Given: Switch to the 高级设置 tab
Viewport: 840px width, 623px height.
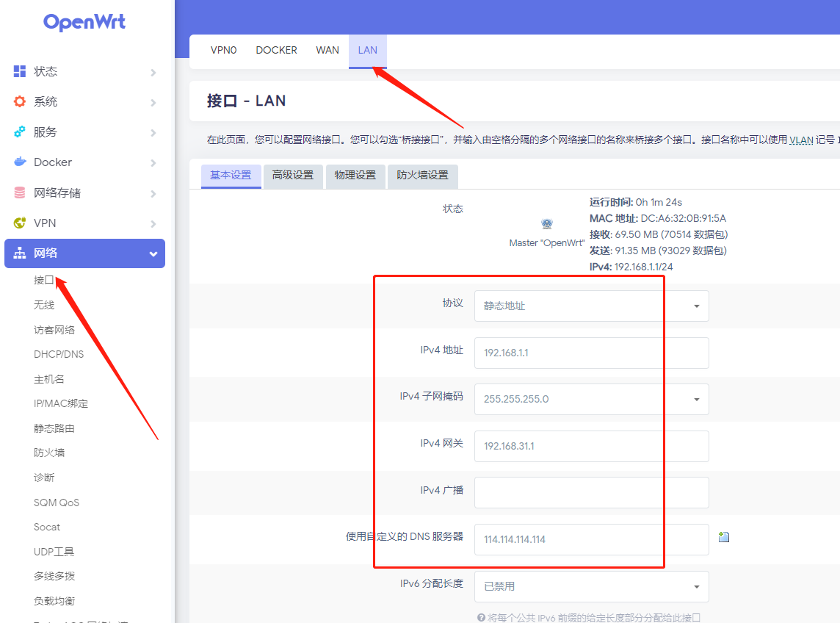Looking at the screenshot, I should [293, 176].
